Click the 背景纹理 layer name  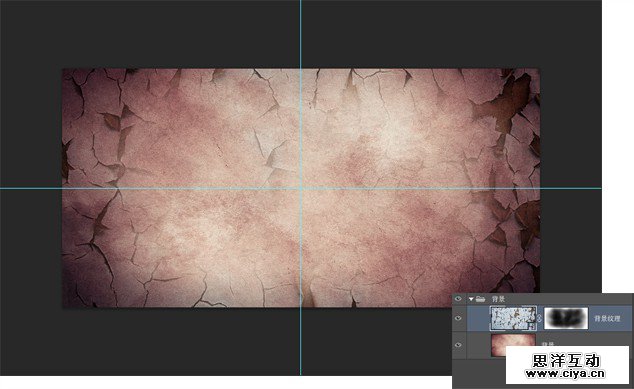607,319
